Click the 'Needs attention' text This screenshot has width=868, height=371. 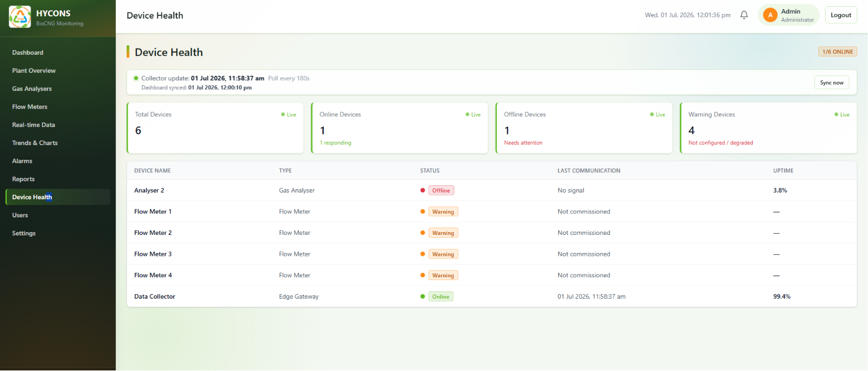click(x=523, y=143)
